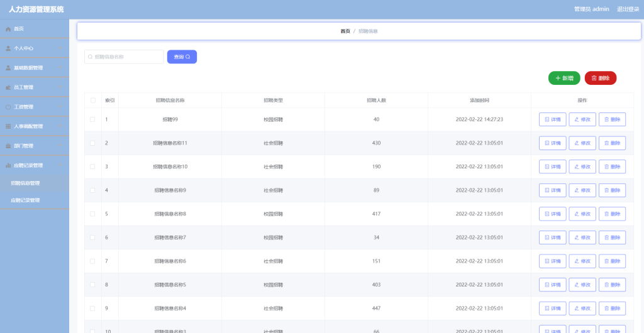This screenshot has width=644, height=333.
Task: Collapse 应聘记录管理 using its up chevron
Action: click(x=61, y=165)
